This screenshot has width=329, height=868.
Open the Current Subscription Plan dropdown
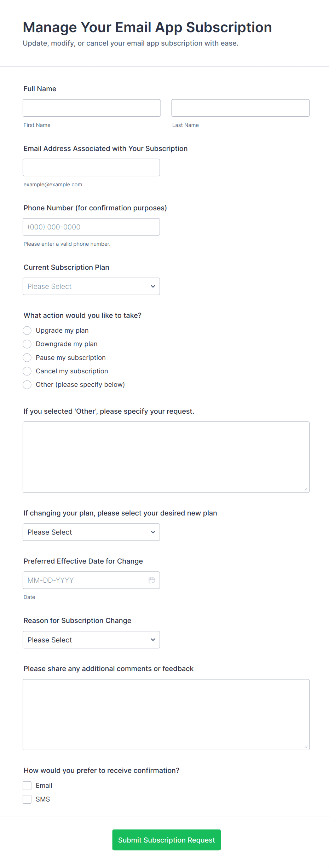(x=91, y=286)
